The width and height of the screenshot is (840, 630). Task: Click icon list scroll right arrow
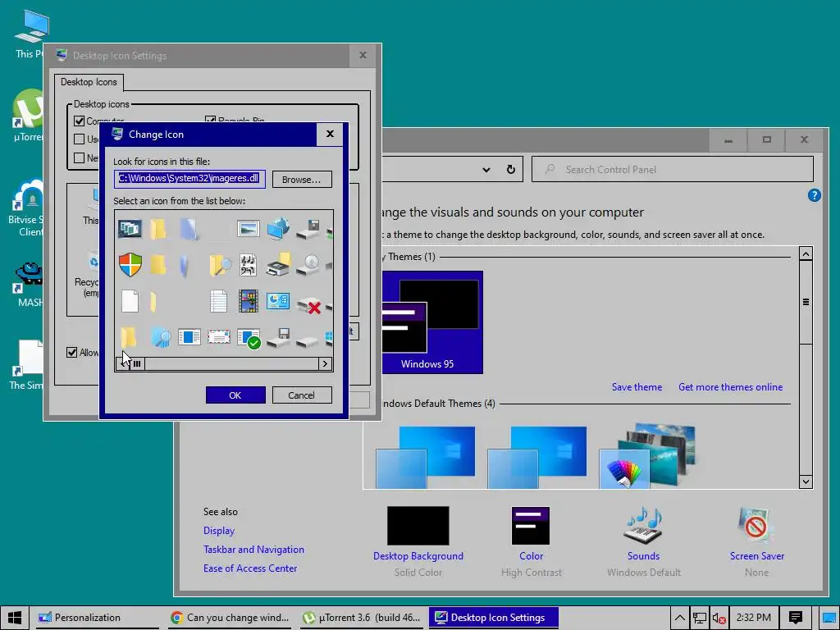pyautogui.click(x=325, y=363)
